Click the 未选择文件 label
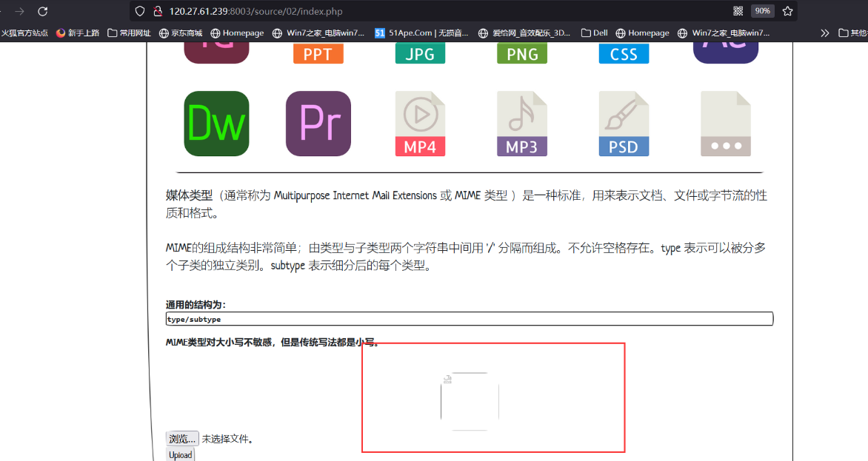This screenshot has height=461, width=868. pos(227,439)
